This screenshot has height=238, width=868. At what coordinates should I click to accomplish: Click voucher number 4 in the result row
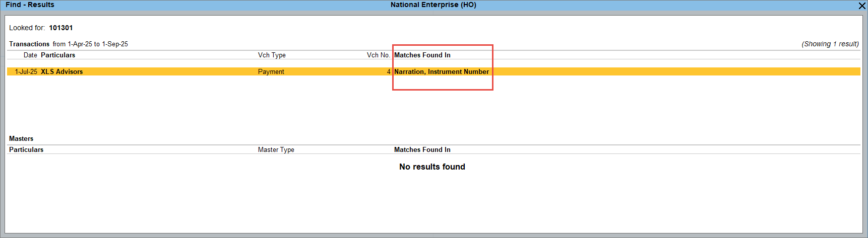[x=388, y=72]
